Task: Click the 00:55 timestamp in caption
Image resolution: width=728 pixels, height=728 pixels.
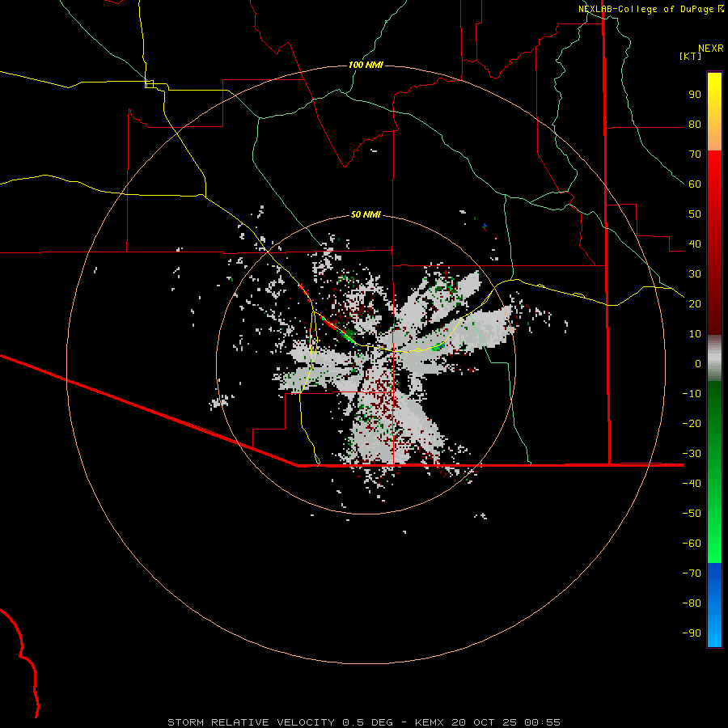Action: pos(542,722)
